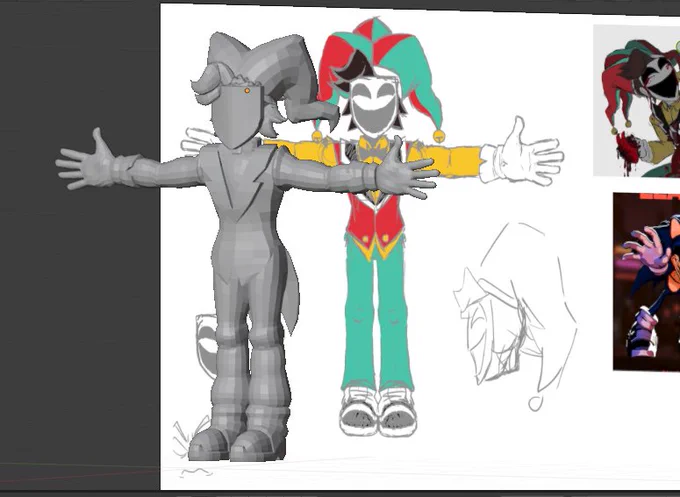Select the Sonic hedgehog reference picture
This screenshot has width=680, height=497.
(x=646, y=282)
